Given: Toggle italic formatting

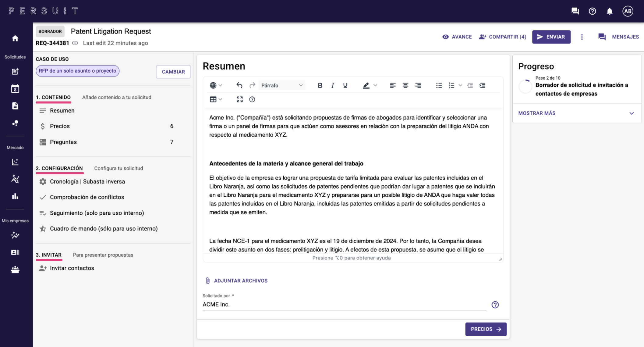Looking at the screenshot, I should tap(332, 85).
